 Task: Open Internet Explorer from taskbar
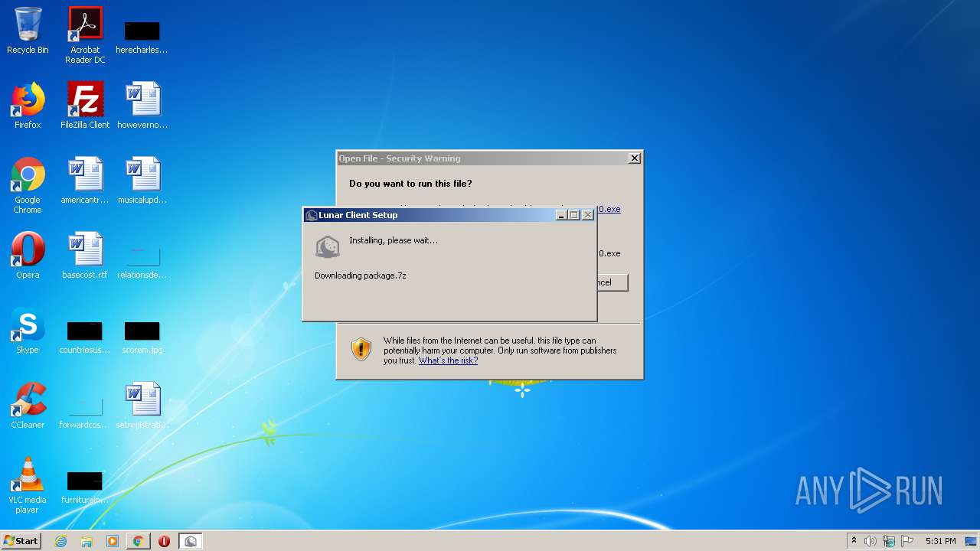(60, 541)
